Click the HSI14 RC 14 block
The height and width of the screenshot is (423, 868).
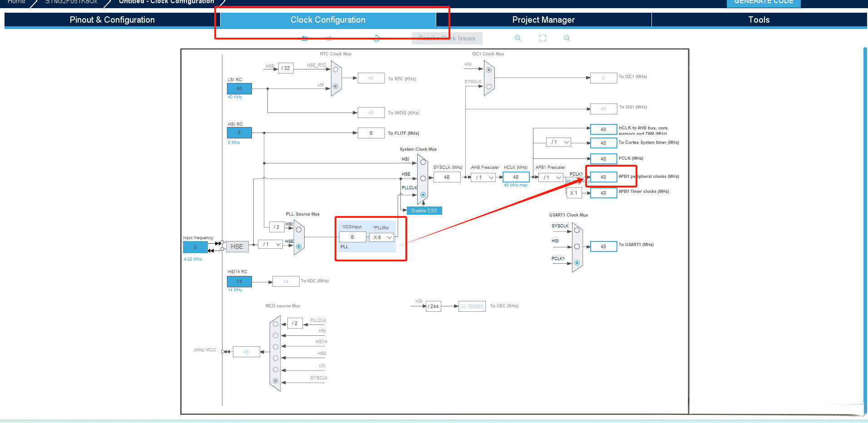(x=239, y=281)
